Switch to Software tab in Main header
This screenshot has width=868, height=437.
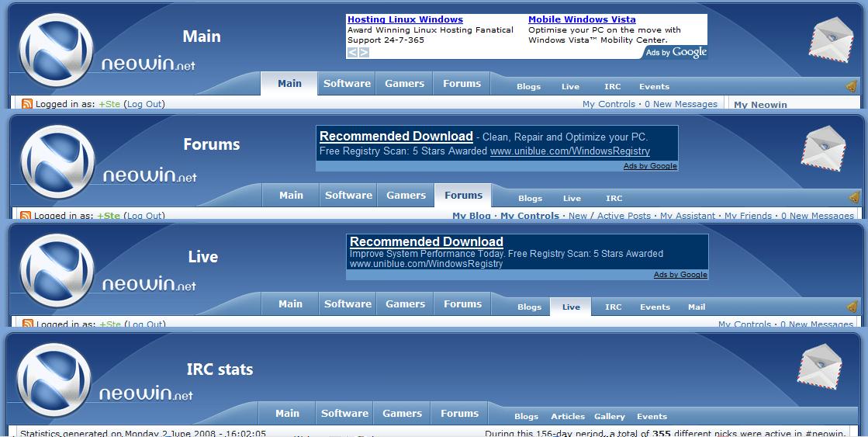pyautogui.click(x=347, y=84)
